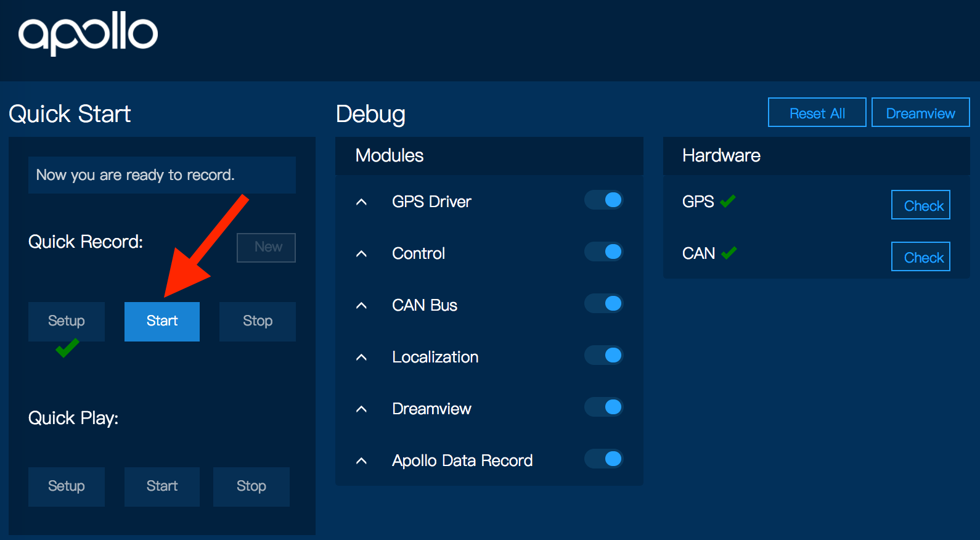Expand the Control module details arrow

point(362,254)
